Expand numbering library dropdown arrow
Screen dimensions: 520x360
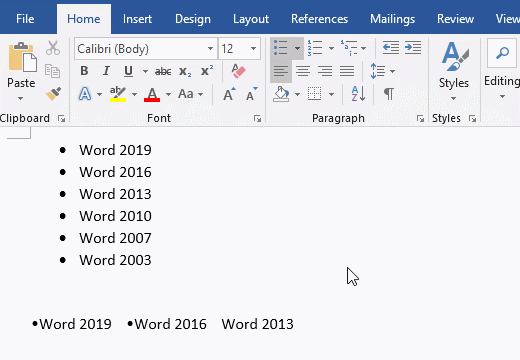(x=331, y=48)
